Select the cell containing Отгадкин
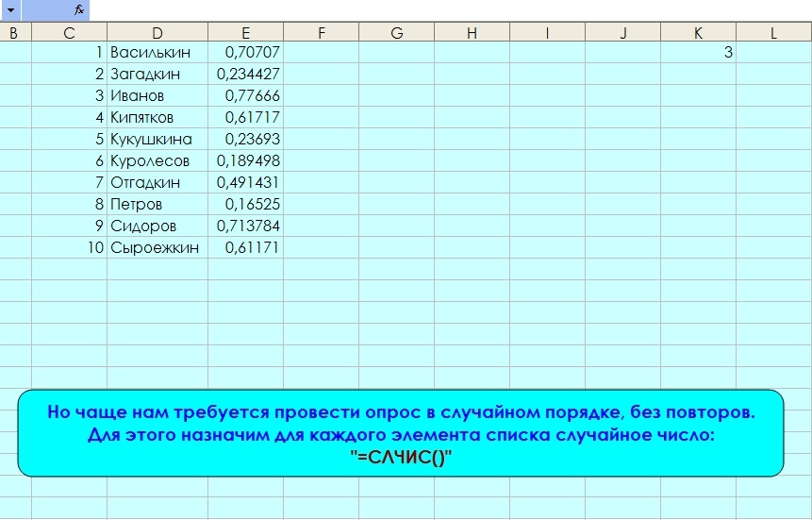812x520 pixels. [x=157, y=182]
